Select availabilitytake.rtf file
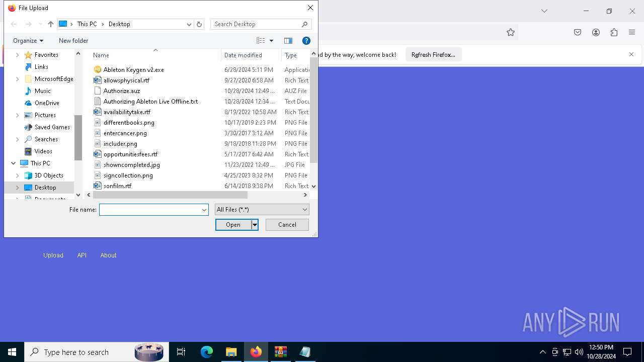This screenshot has width=644, height=362. (127, 112)
